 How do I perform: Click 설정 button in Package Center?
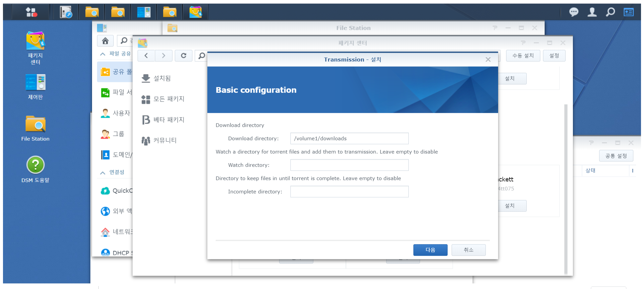point(554,55)
